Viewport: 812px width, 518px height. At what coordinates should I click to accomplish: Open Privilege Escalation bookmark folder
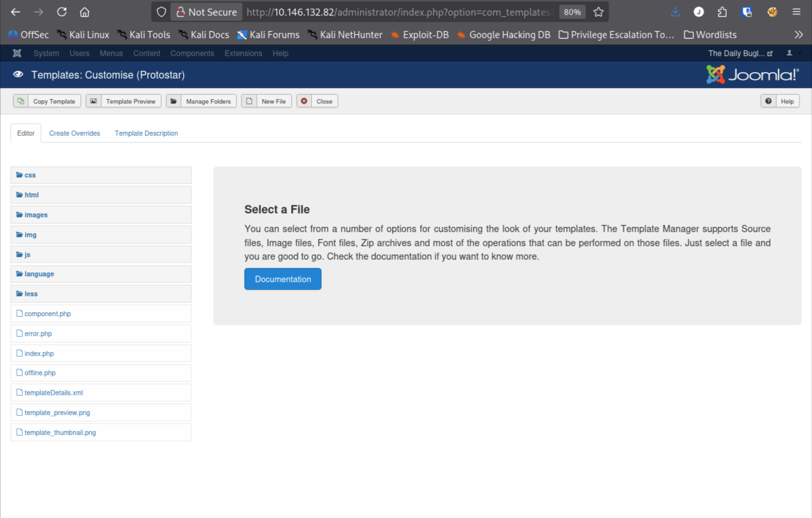click(616, 35)
